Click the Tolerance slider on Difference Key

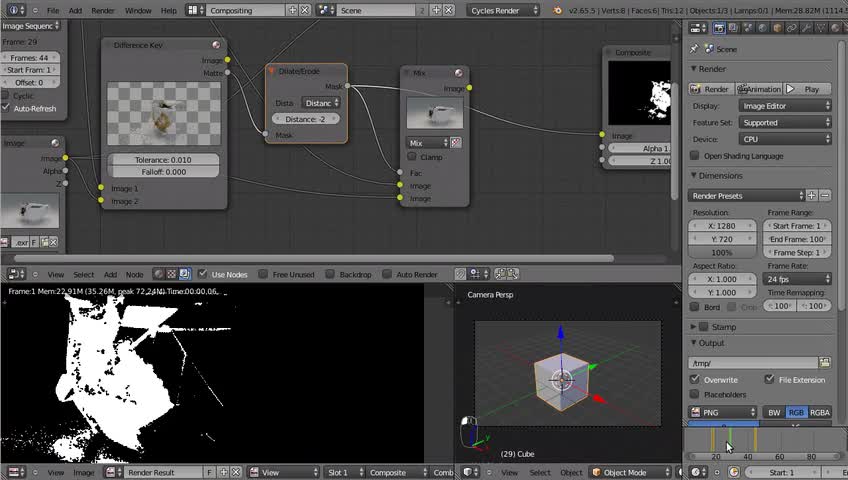pyautogui.click(x=165, y=159)
